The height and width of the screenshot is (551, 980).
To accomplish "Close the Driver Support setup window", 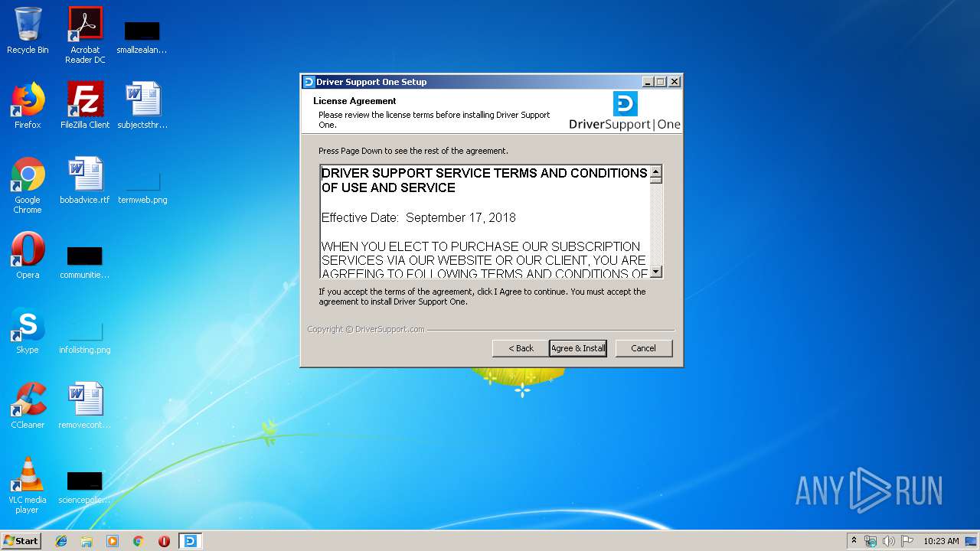I will point(675,82).
